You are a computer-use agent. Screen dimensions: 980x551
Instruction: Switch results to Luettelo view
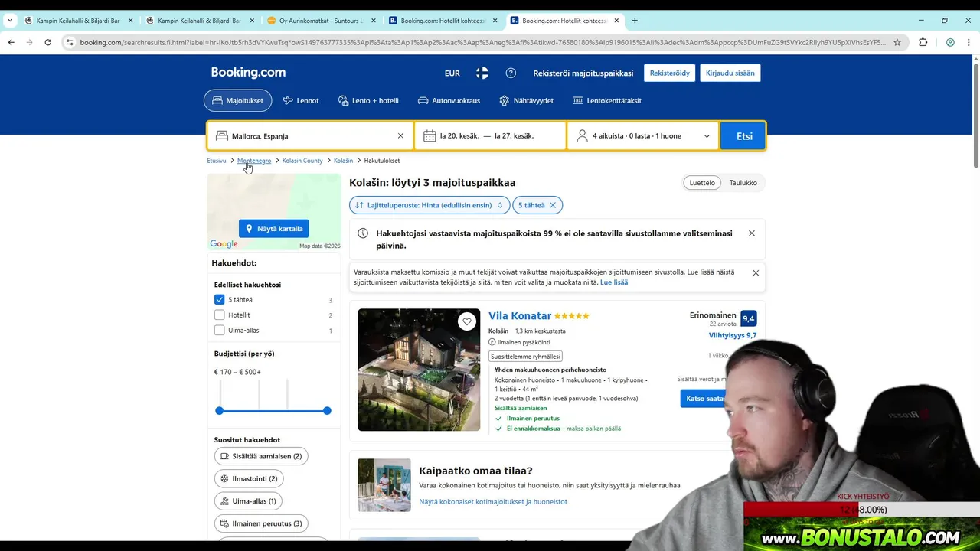(x=702, y=183)
